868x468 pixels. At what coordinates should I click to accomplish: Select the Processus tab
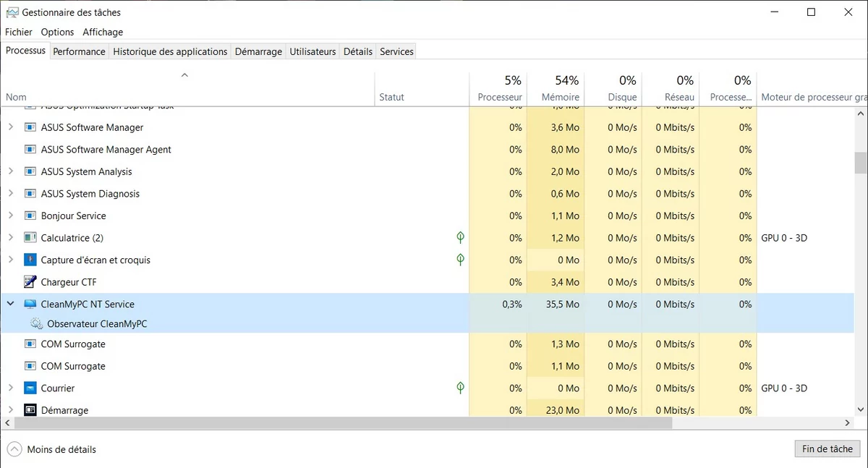25,51
